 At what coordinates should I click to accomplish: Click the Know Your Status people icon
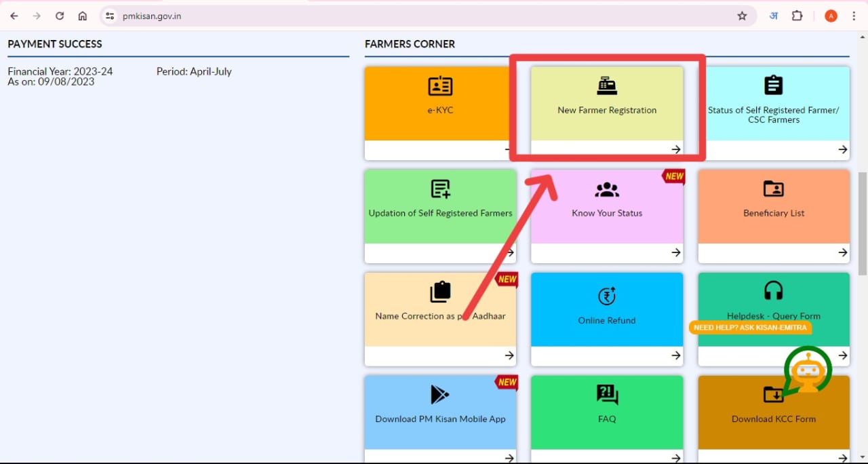[607, 190]
